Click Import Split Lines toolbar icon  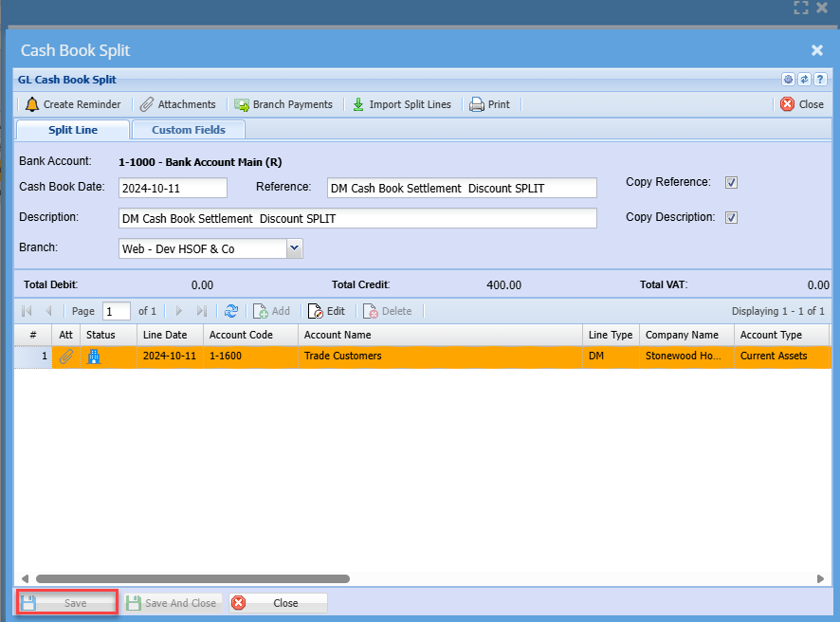[358, 104]
